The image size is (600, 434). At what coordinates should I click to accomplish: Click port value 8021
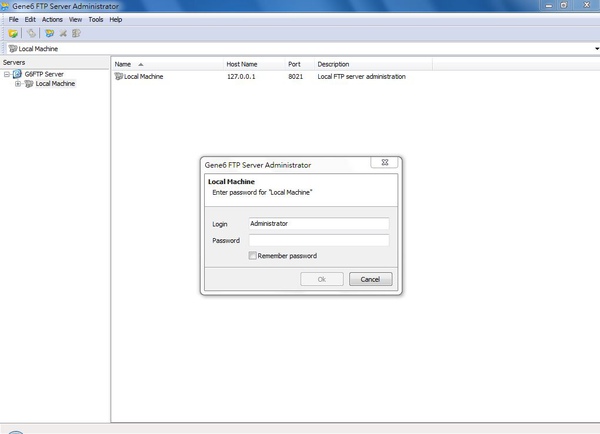coord(295,77)
